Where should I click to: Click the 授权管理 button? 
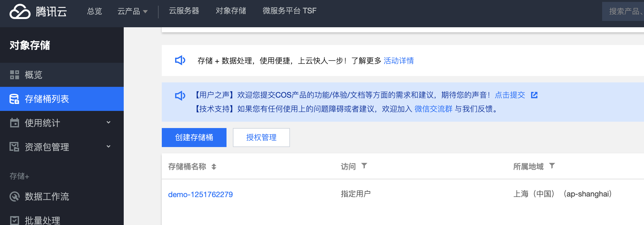261,138
